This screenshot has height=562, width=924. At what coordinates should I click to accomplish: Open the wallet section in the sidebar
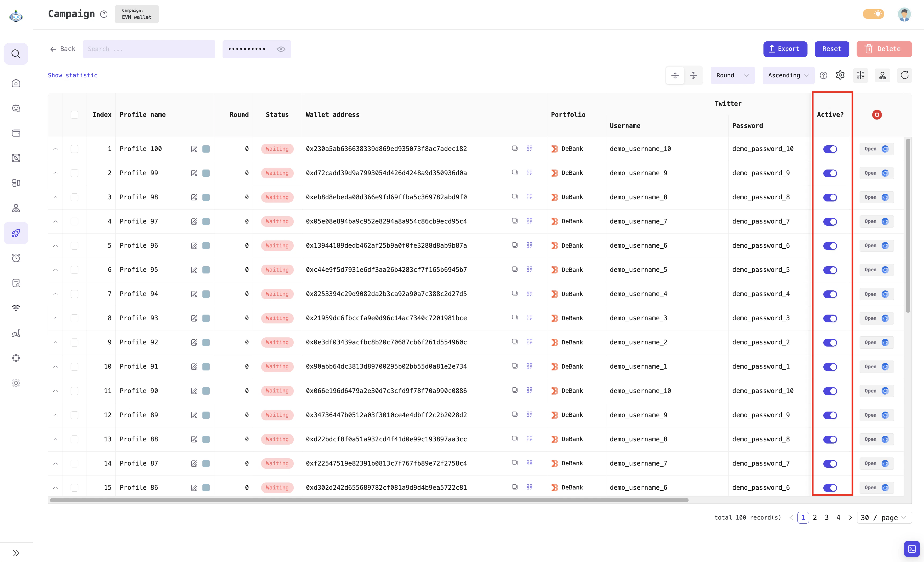pos(16,133)
